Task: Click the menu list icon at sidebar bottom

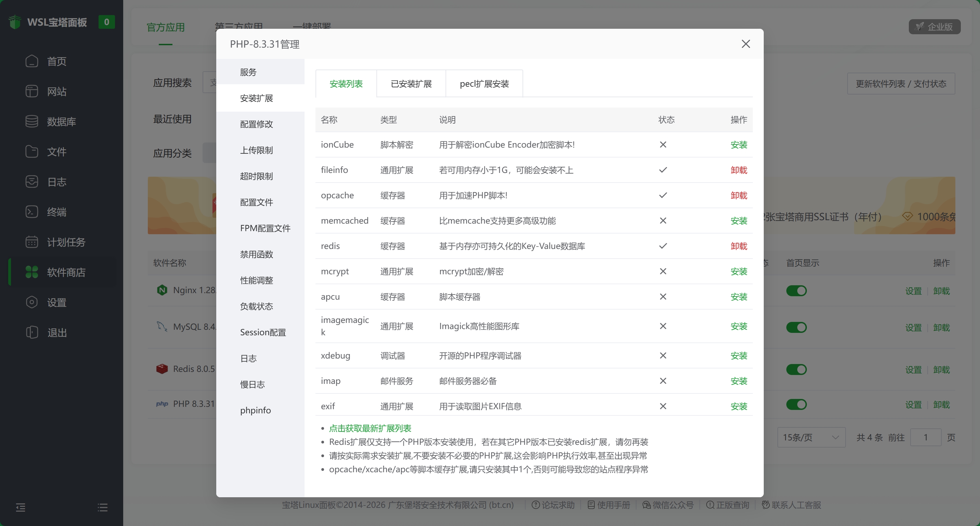Action: pyautogui.click(x=102, y=508)
